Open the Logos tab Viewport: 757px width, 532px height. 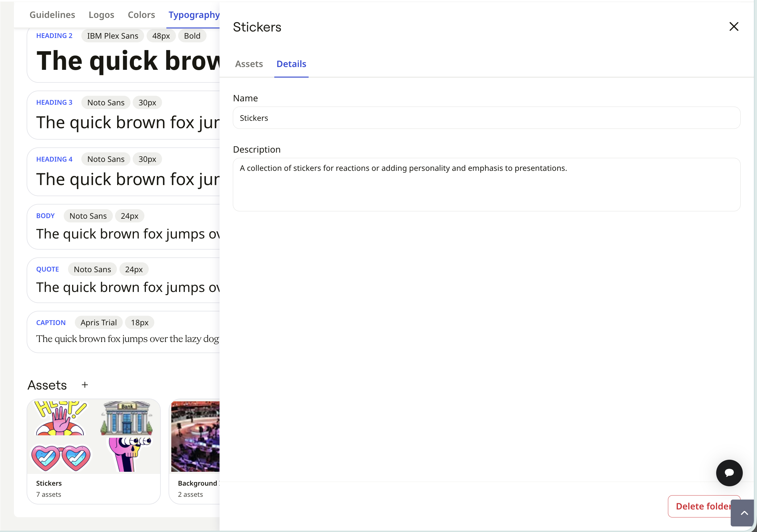point(101,15)
